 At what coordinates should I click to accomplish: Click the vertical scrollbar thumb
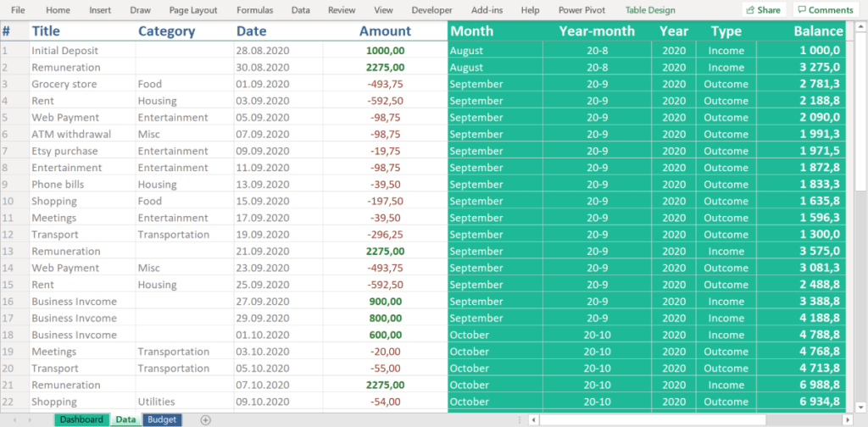pos(861,114)
